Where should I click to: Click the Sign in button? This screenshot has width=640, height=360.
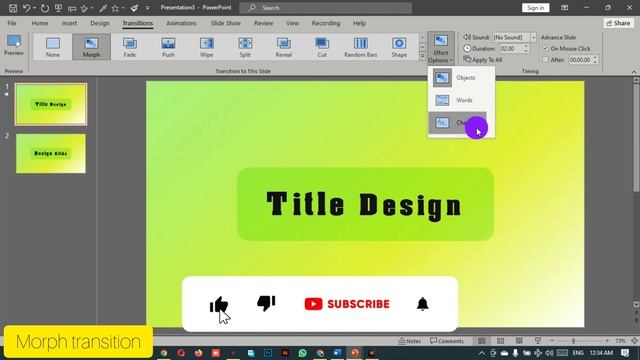535,8
